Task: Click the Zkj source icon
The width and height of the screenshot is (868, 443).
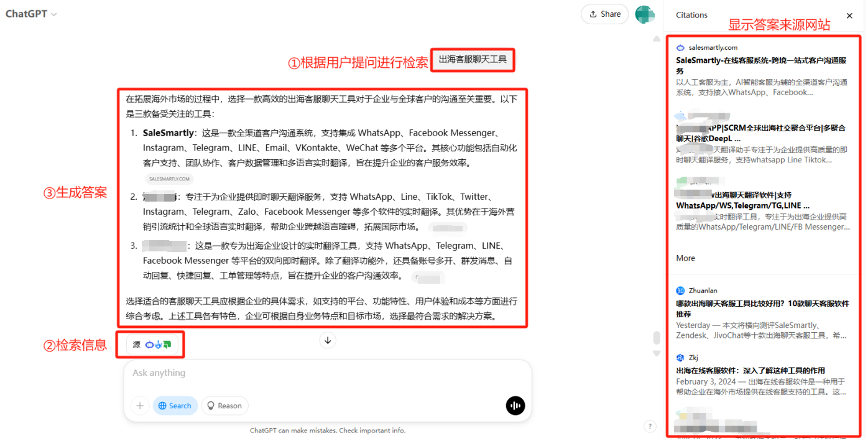Action: click(680, 358)
